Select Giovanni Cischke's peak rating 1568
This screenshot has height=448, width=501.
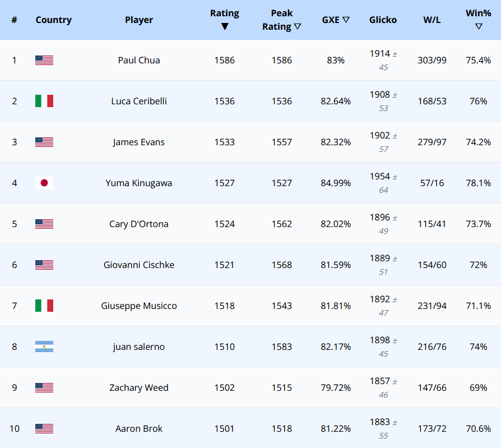coord(281,265)
